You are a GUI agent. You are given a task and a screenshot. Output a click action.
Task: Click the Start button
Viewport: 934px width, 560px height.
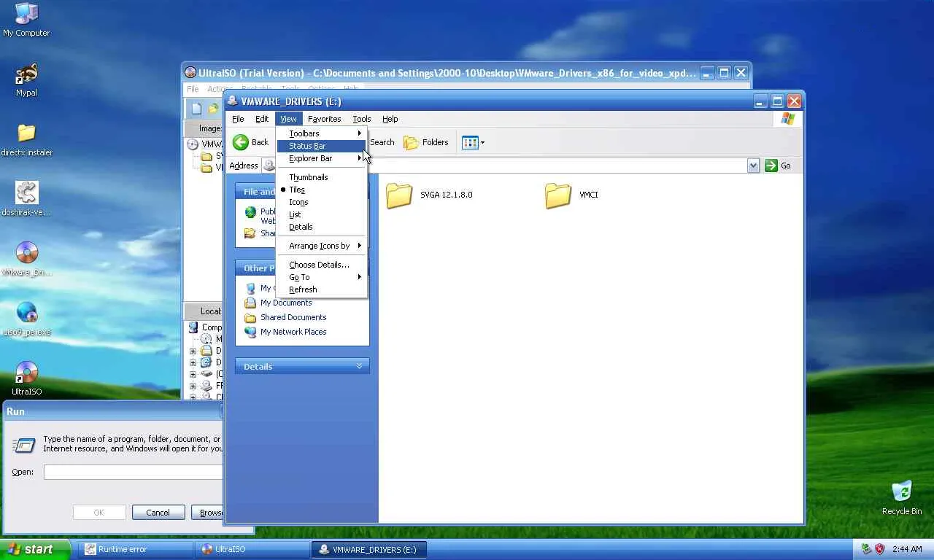click(35, 549)
